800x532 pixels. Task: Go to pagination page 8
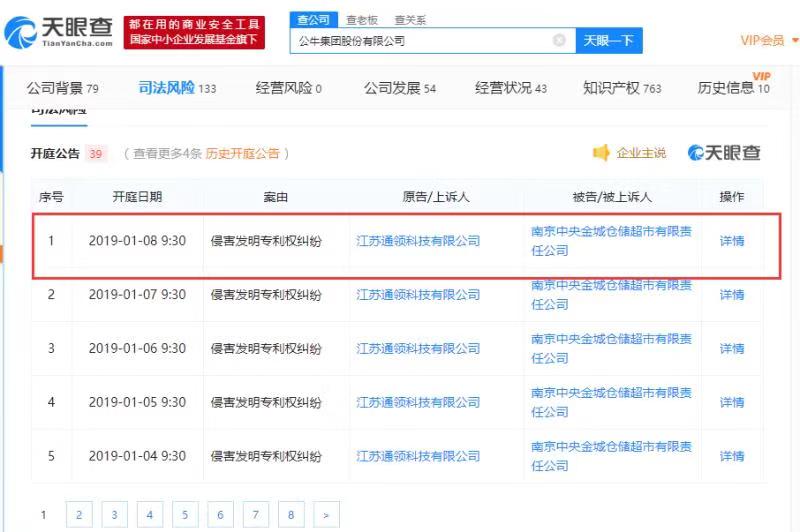pos(291,515)
